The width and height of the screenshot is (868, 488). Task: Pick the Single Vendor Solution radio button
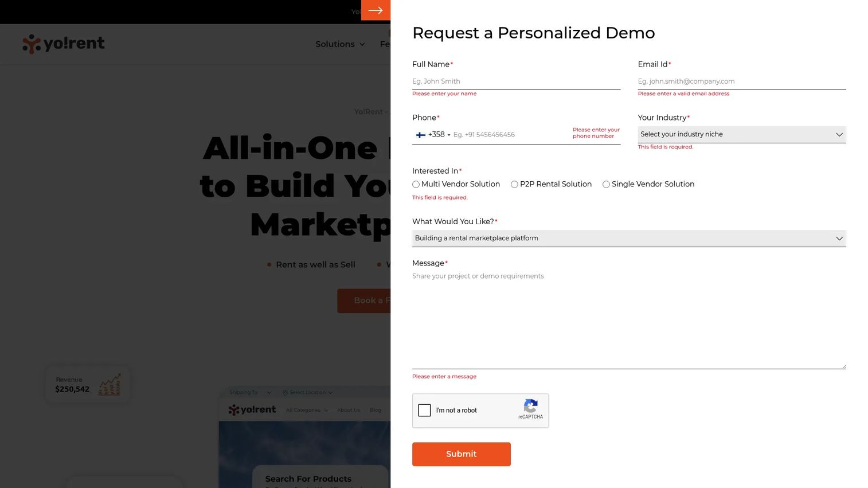pyautogui.click(x=606, y=185)
